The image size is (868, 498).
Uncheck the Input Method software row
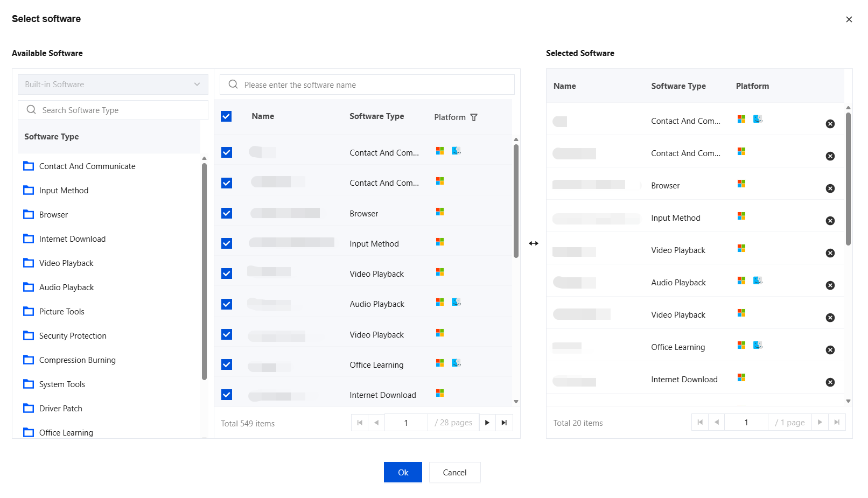[227, 243]
